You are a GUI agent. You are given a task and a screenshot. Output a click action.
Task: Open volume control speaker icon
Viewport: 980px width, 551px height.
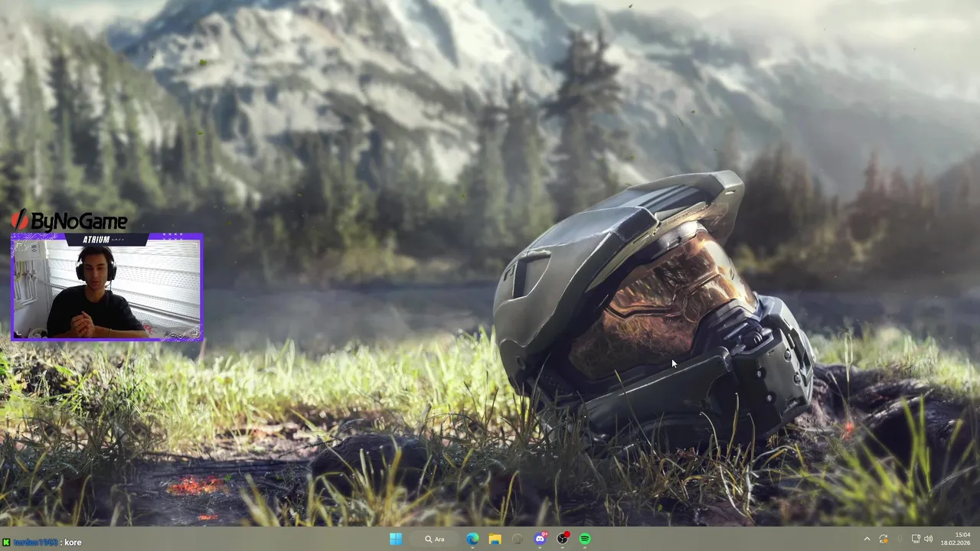(x=929, y=539)
